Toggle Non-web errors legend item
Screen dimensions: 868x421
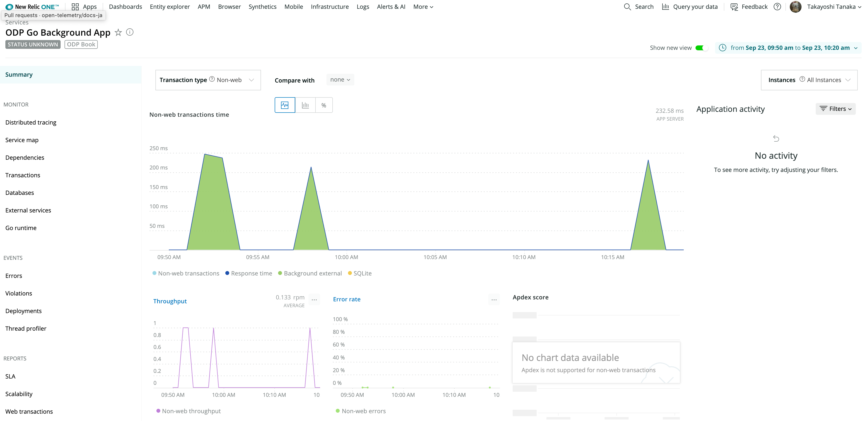tap(360, 411)
